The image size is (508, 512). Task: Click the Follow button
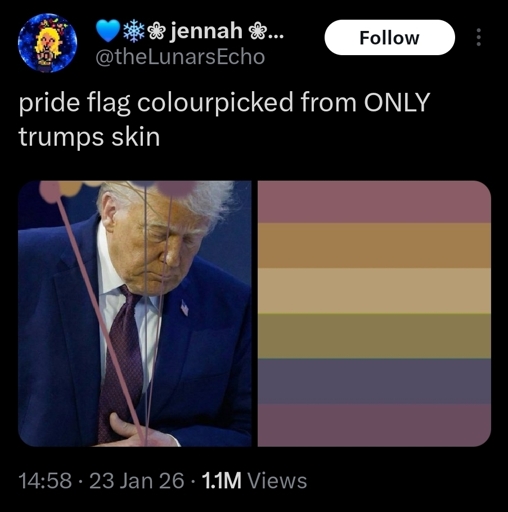tap(389, 37)
